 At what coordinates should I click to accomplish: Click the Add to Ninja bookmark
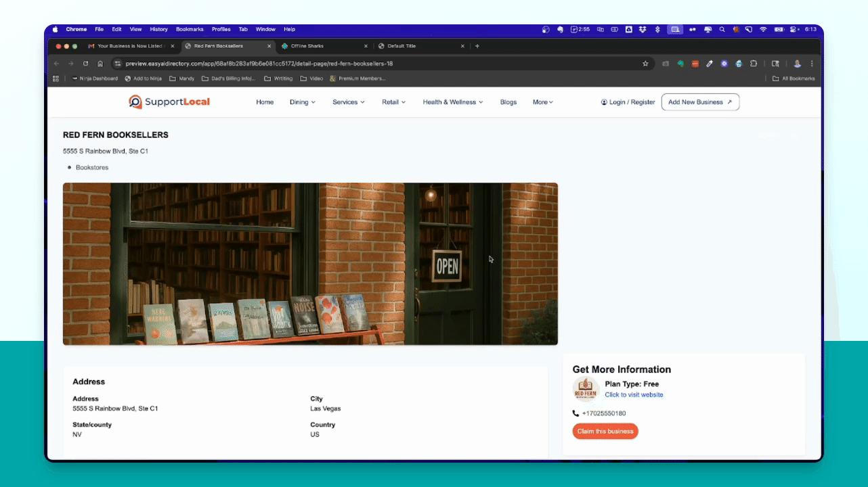(x=142, y=78)
